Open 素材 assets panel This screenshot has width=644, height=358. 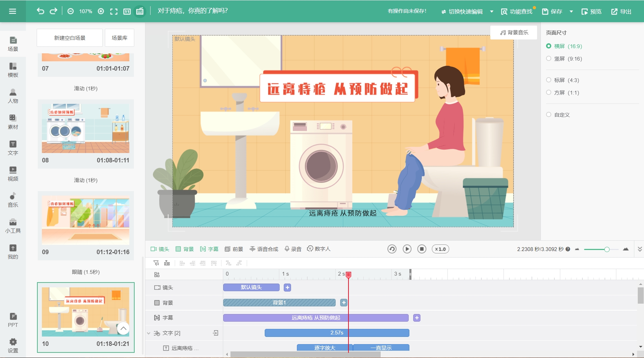coord(13,122)
